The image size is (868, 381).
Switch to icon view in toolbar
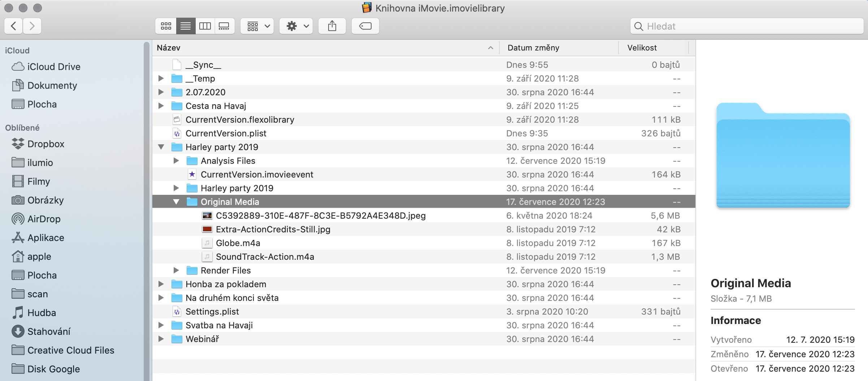[166, 26]
